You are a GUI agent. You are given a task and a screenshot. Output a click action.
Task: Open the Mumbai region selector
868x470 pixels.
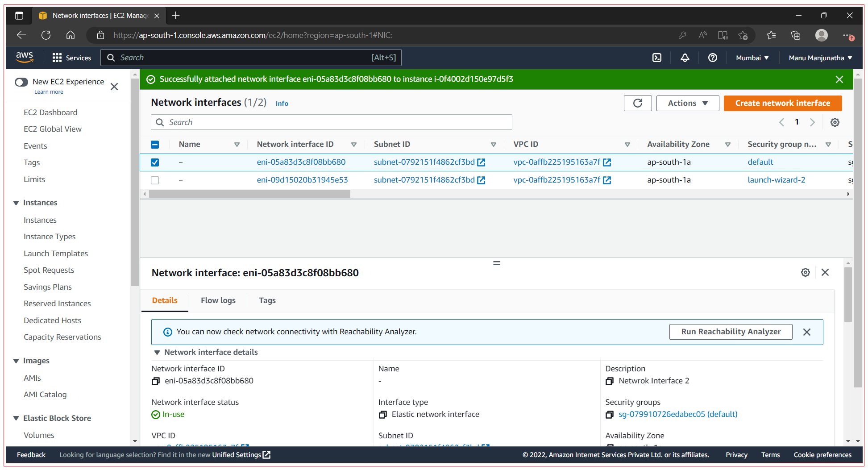point(752,58)
